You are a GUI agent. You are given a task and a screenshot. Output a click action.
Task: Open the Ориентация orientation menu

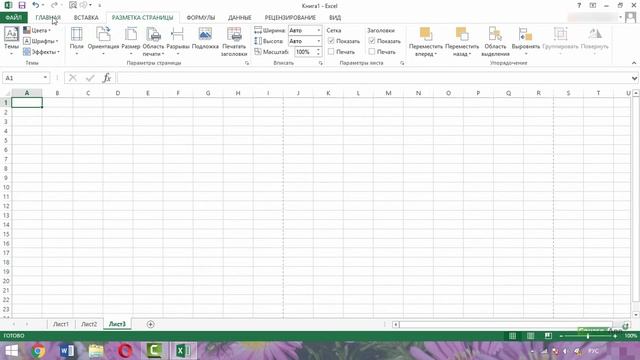pos(103,40)
